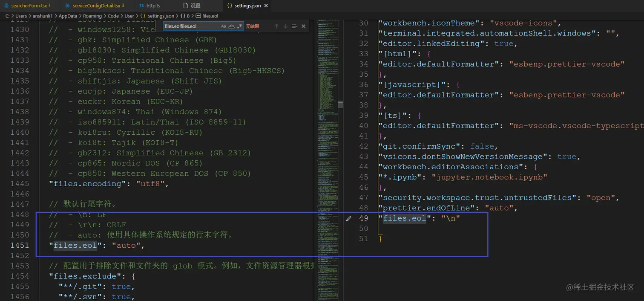Click the Roaming breadcrumb segment
The width and height of the screenshot is (644, 301).
coord(92,16)
